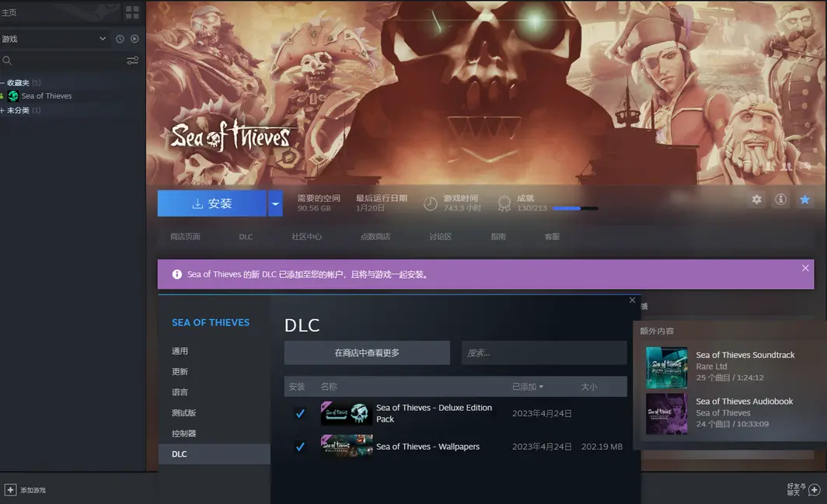Screen dimensions: 827x504
Task: Click the ready-to-play filter icon in sidebar
Action: point(134,39)
